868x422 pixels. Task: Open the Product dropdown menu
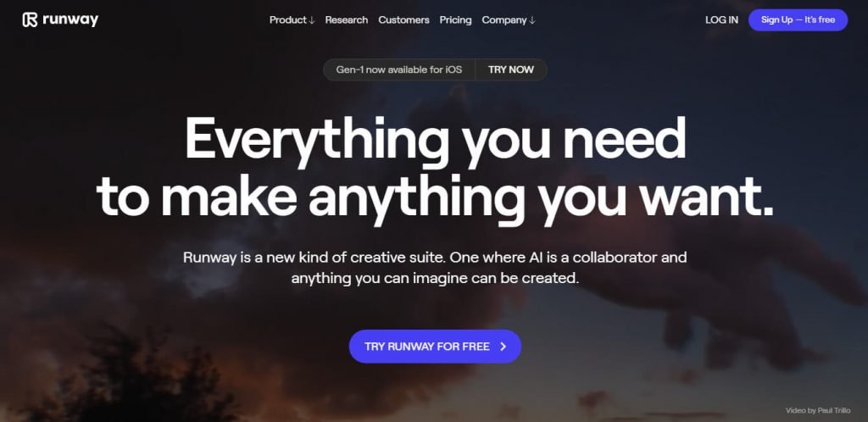tap(292, 19)
